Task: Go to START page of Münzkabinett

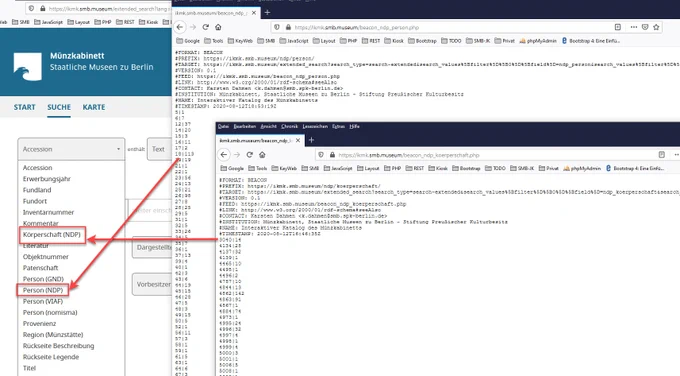Action: 24,107
